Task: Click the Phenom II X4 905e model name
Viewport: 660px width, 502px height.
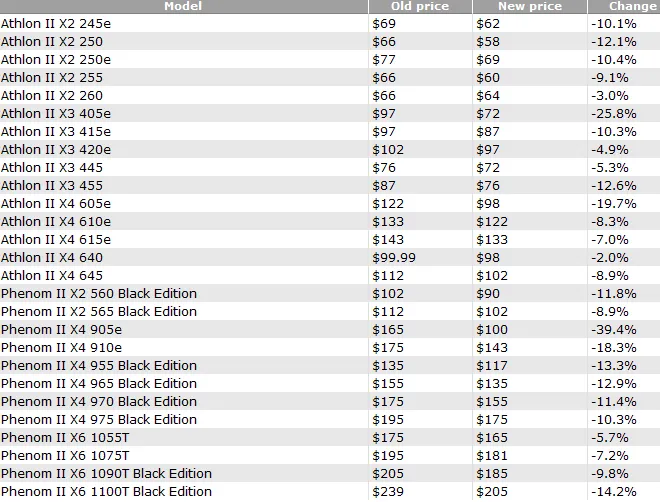Action: coord(61,329)
